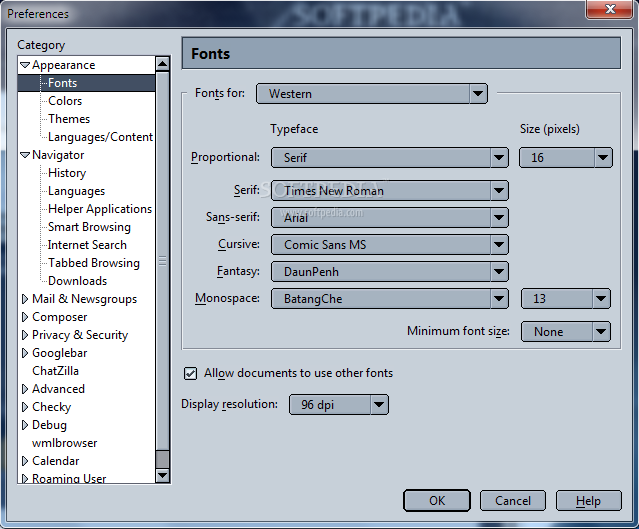The width and height of the screenshot is (639, 529).
Task: Open Internet Search preferences
Action: (x=87, y=245)
